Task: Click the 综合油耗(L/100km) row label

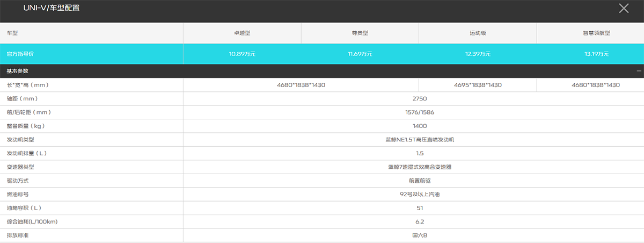Action: (32, 221)
